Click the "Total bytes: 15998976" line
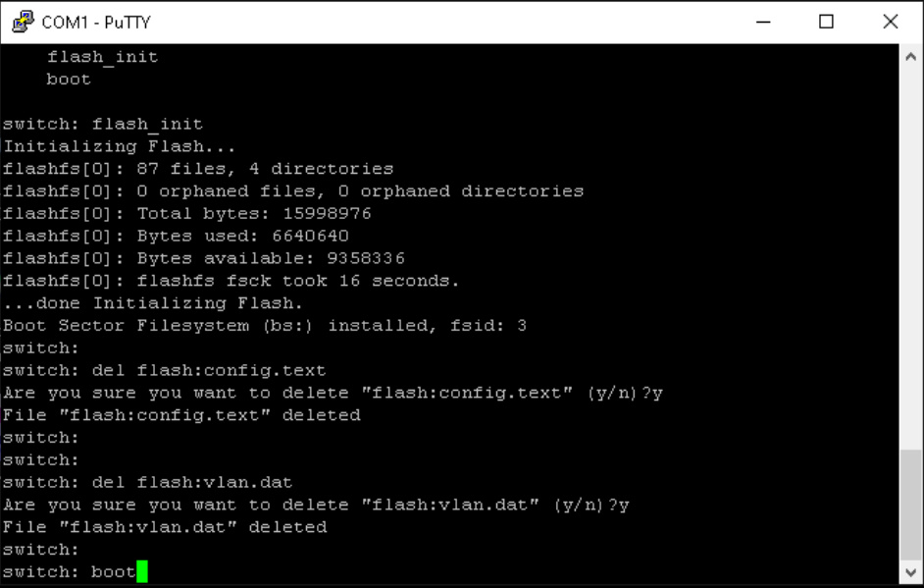The width and height of the screenshot is (924, 588). click(x=186, y=213)
